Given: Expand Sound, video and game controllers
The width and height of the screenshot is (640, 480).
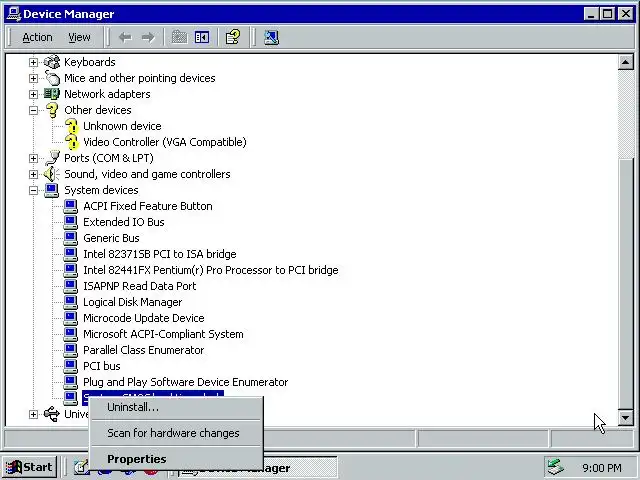Looking at the screenshot, I should click(x=33, y=174).
